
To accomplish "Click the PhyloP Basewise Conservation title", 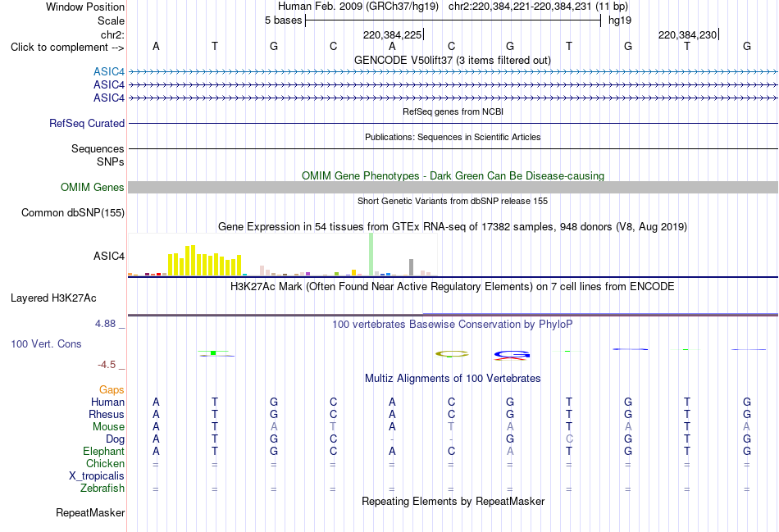I will coord(453,325).
